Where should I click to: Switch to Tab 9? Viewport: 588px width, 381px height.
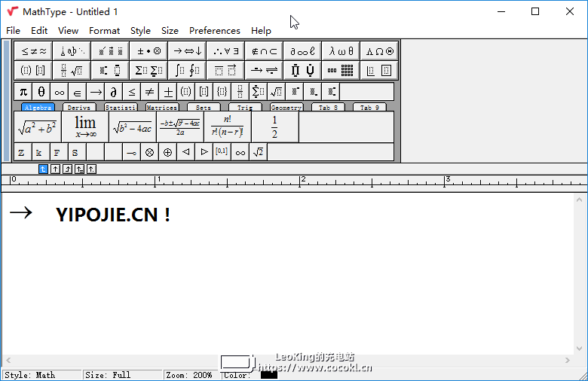coord(369,108)
